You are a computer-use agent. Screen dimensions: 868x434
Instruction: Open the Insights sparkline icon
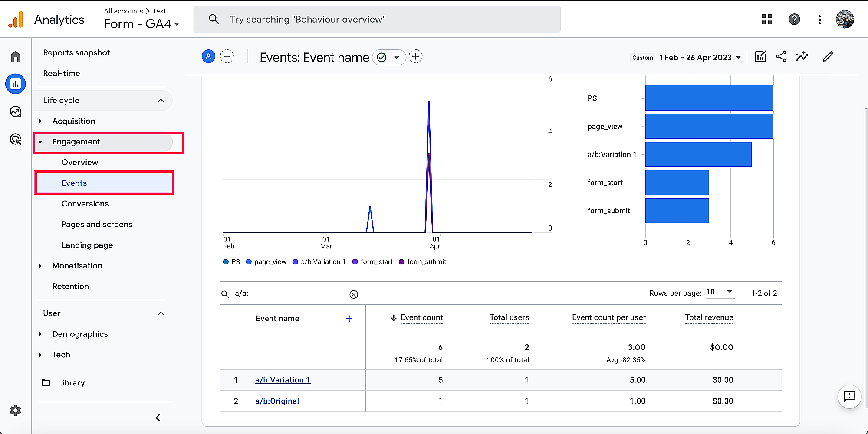[x=802, y=57]
